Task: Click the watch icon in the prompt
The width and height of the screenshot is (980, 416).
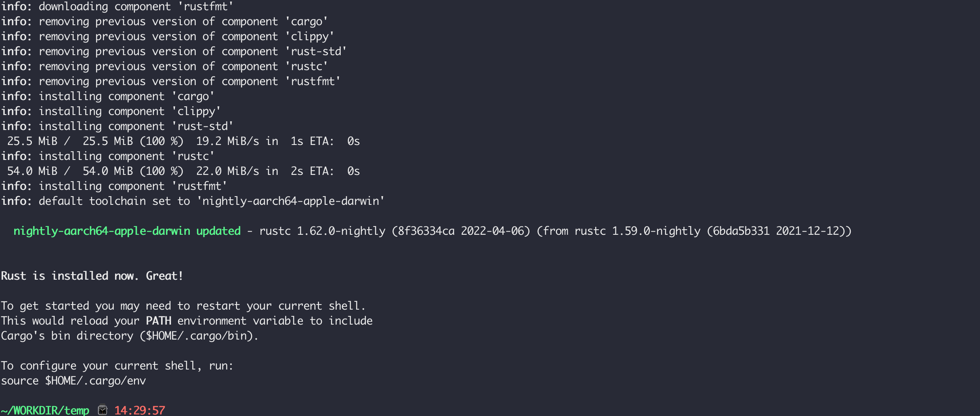Action: [x=102, y=410]
